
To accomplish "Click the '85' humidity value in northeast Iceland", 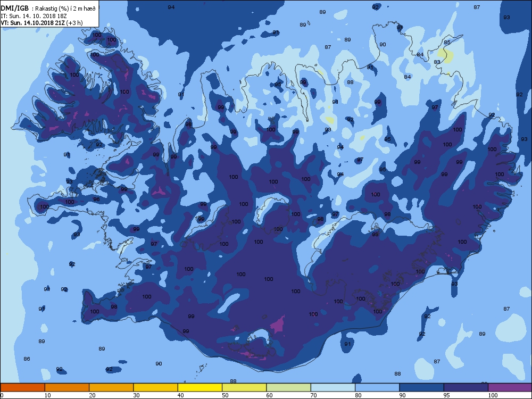I will click(x=447, y=43).
